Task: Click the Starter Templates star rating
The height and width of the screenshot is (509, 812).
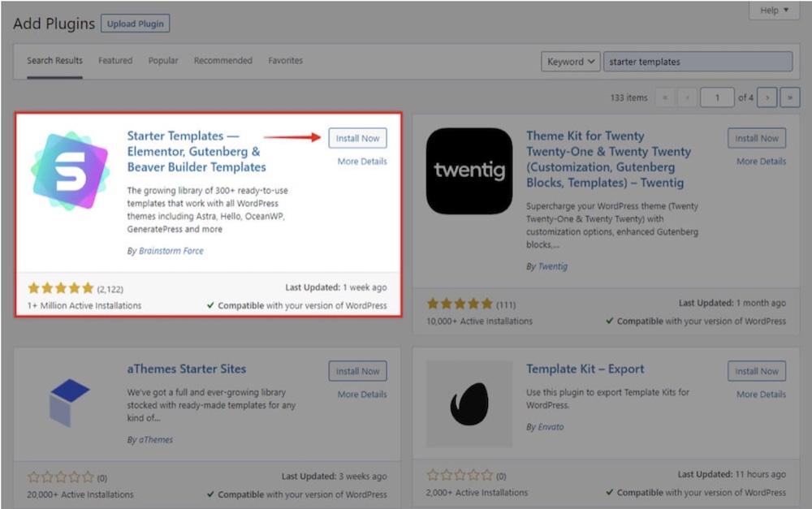Action: click(61, 288)
